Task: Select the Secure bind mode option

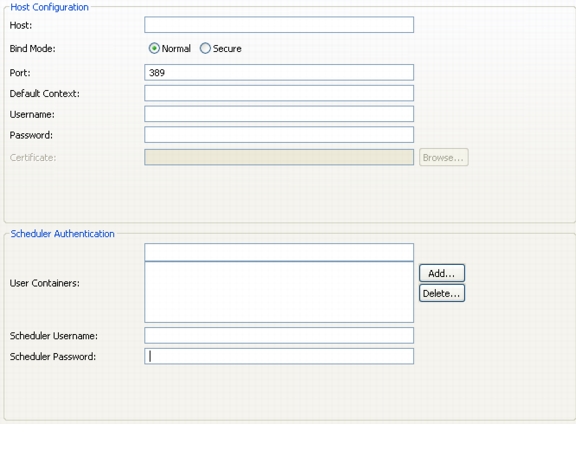Action: [x=205, y=48]
